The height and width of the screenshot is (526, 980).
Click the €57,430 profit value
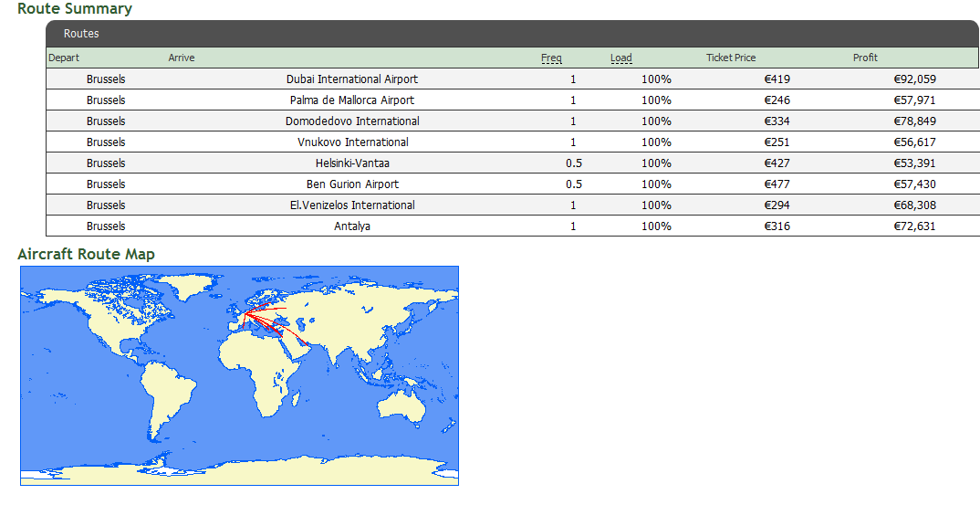pyautogui.click(x=914, y=184)
